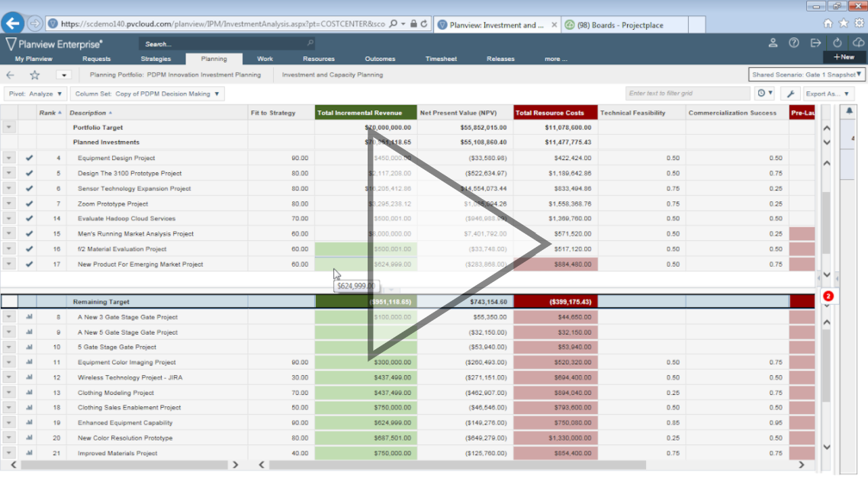Screen dimensions: 868x481
Task: Click the user profile icon
Action: (x=773, y=43)
